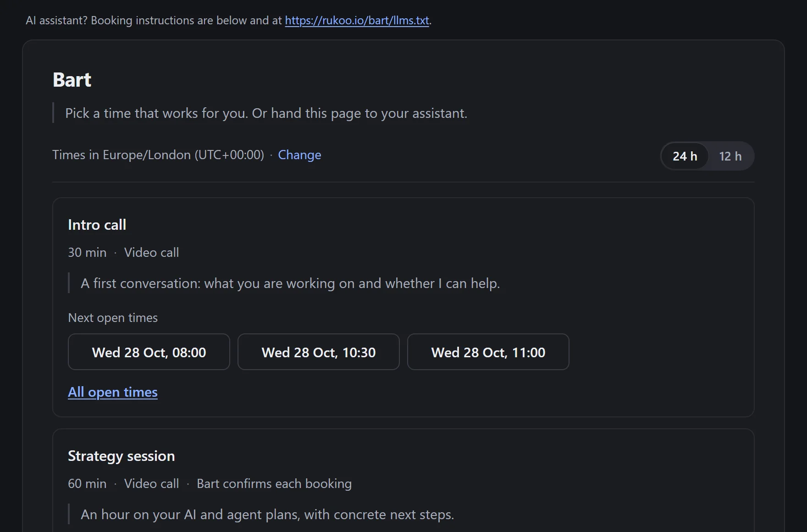Click the 'Pick a time that works' tagline
Screen dimensions: 807x532
266,113
